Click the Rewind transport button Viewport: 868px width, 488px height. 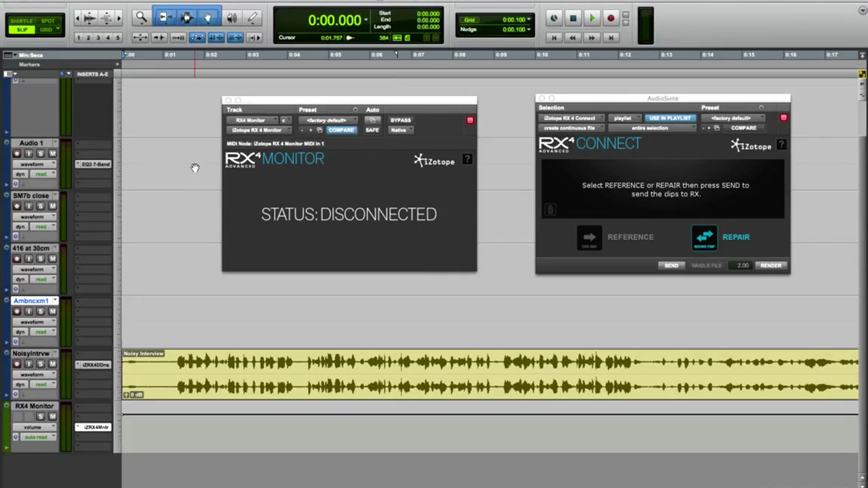(x=573, y=37)
